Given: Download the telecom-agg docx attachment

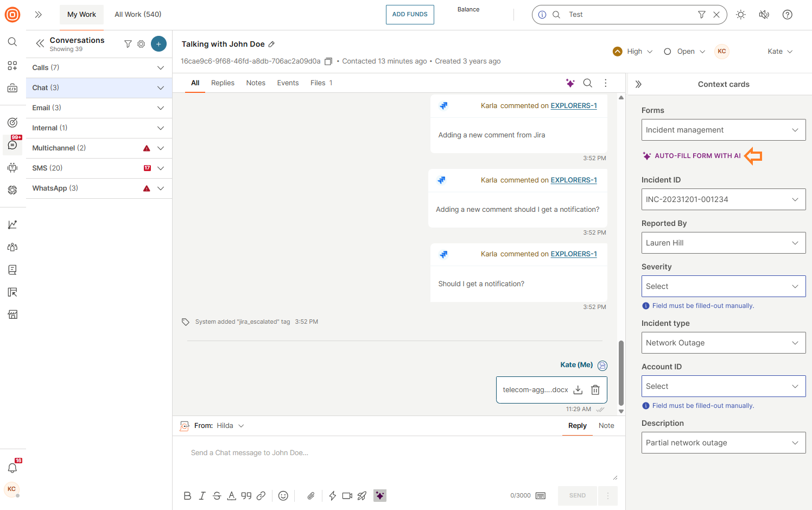Looking at the screenshot, I should click(x=578, y=389).
